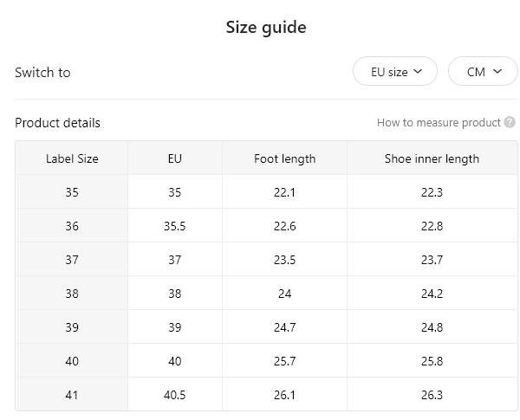This screenshot has height=420, width=520.
Task: Select label size 41 row cell
Action: pyautogui.click(x=72, y=395)
